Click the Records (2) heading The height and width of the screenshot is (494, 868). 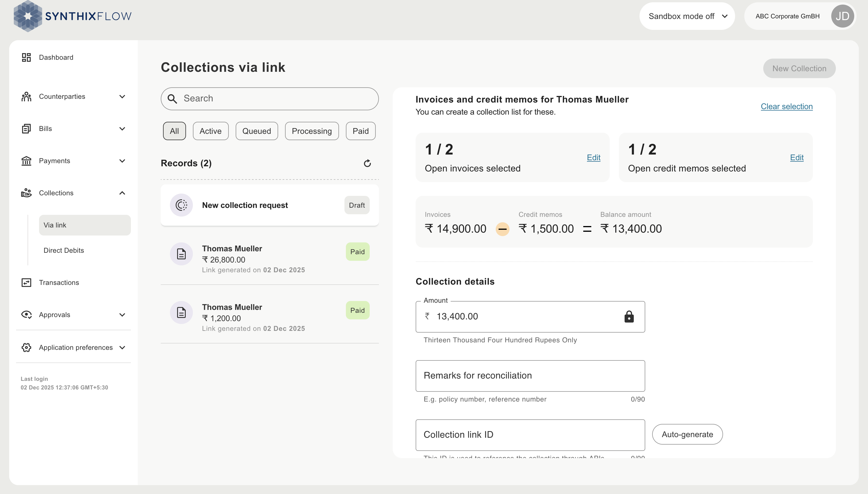coord(186,163)
